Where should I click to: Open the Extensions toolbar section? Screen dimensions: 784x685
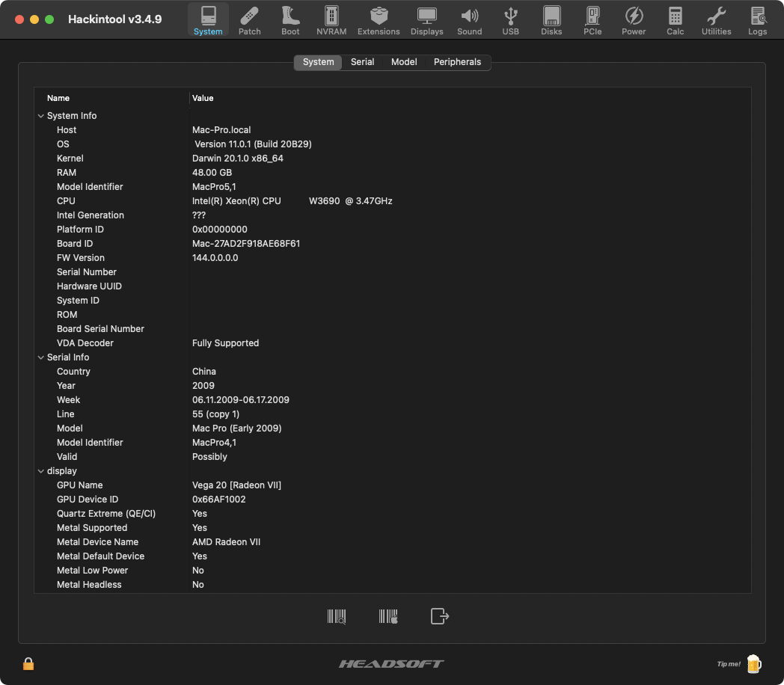click(379, 20)
